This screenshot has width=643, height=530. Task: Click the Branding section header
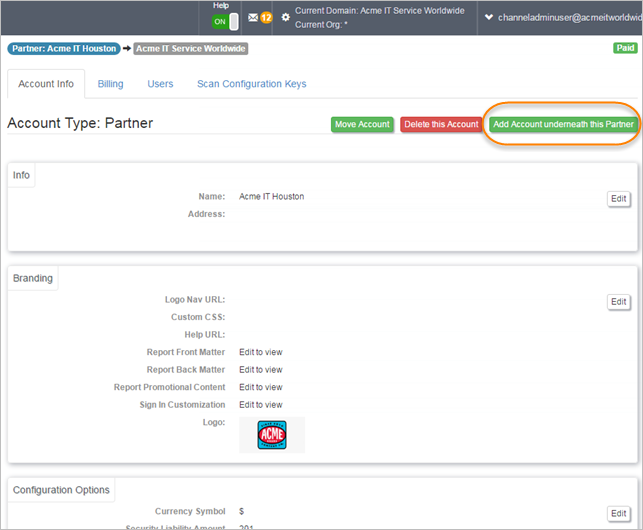point(33,278)
